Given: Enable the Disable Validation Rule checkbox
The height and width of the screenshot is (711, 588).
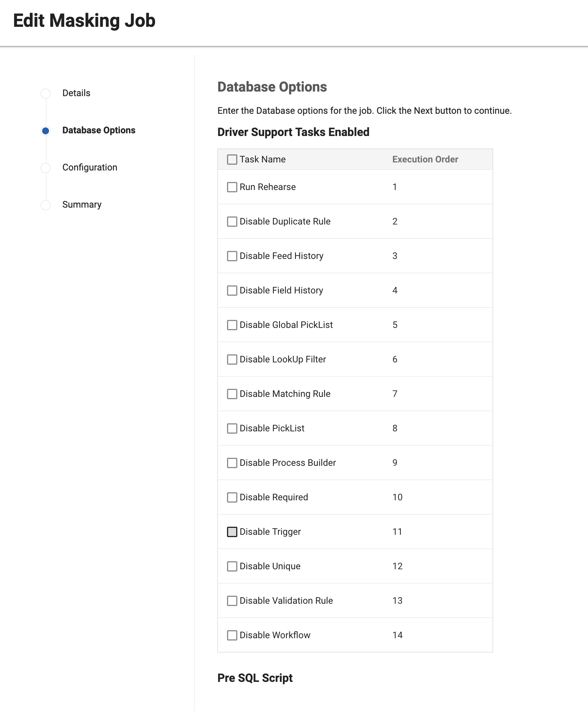Looking at the screenshot, I should (232, 601).
